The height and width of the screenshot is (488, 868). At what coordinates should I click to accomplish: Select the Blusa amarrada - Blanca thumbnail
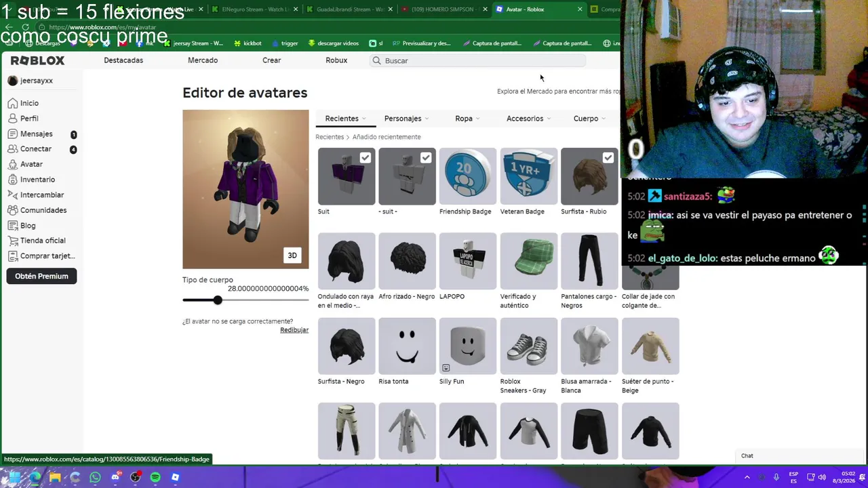point(589,346)
